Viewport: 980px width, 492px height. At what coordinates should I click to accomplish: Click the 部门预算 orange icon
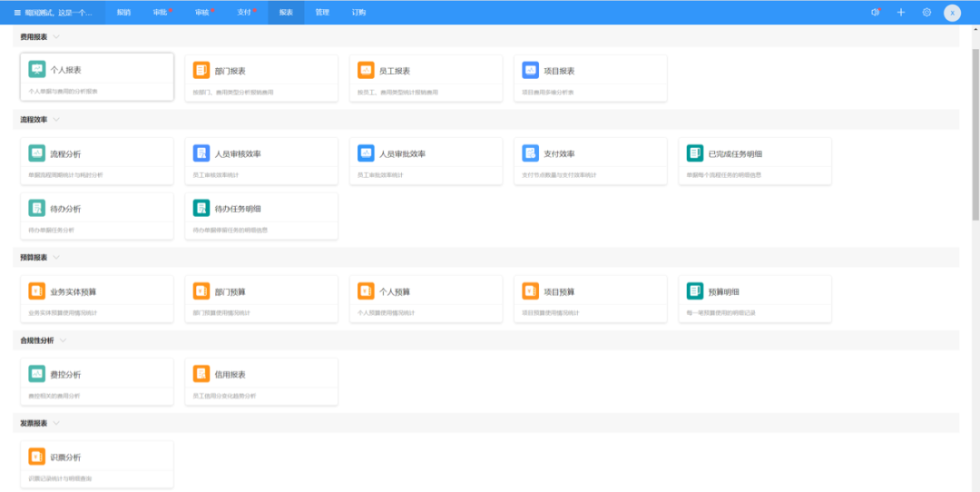[x=201, y=291]
